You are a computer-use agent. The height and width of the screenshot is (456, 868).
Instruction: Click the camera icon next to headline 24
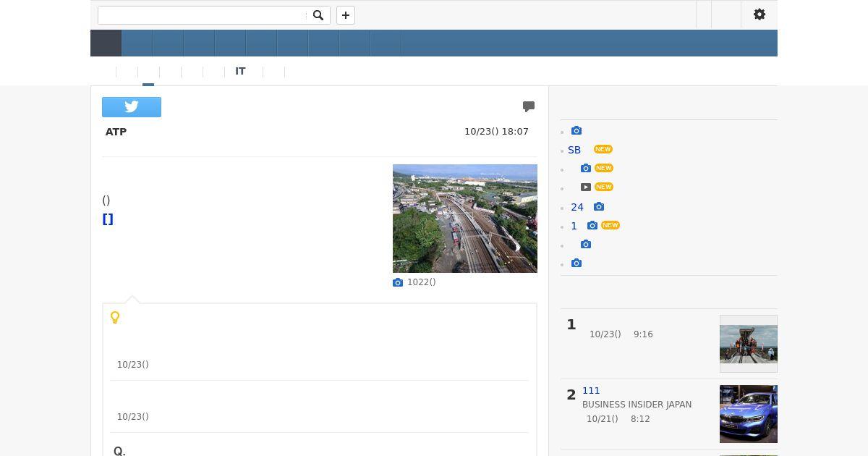tap(599, 207)
